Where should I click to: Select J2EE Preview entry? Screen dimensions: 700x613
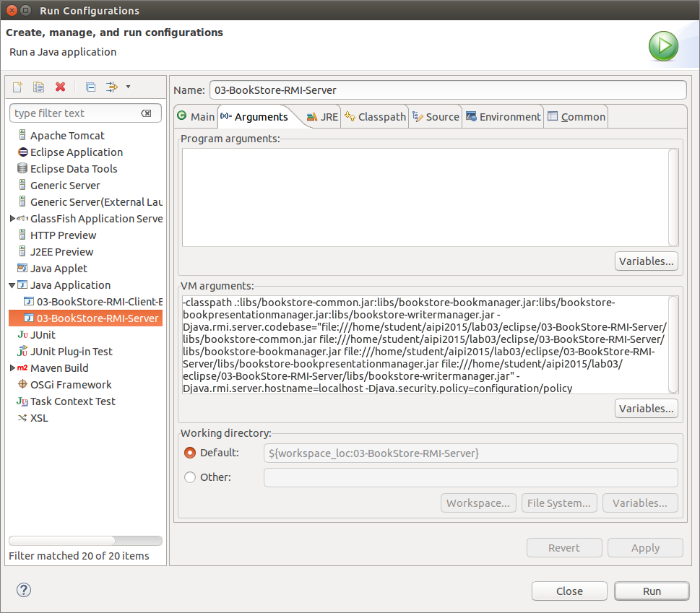tap(61, 251)
